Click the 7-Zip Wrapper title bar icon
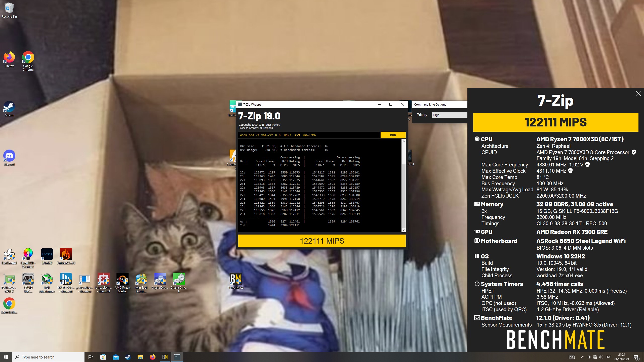Viewport: 644px width, 362px height. tap(240, 105)
